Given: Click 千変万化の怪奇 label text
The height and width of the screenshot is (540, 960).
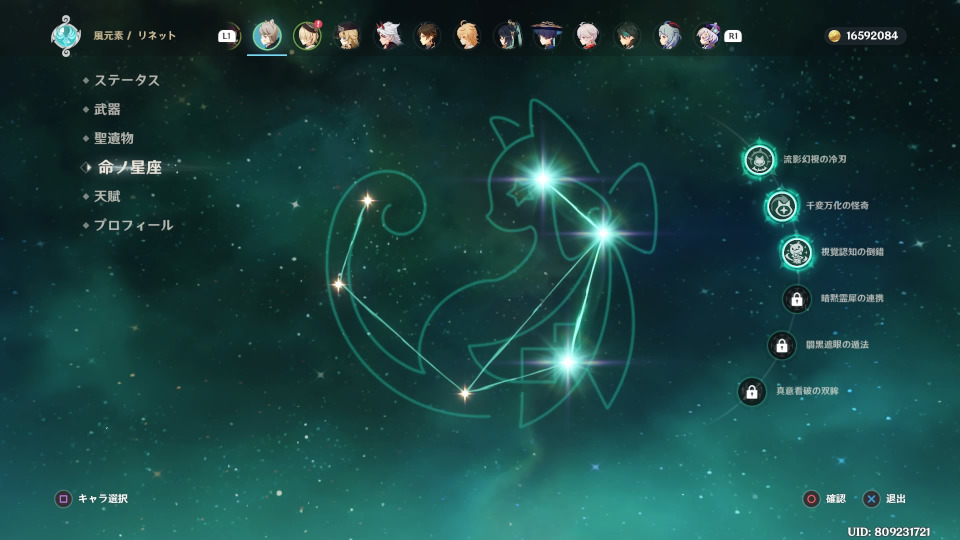Looking at the screenshot, I should 838,205.
